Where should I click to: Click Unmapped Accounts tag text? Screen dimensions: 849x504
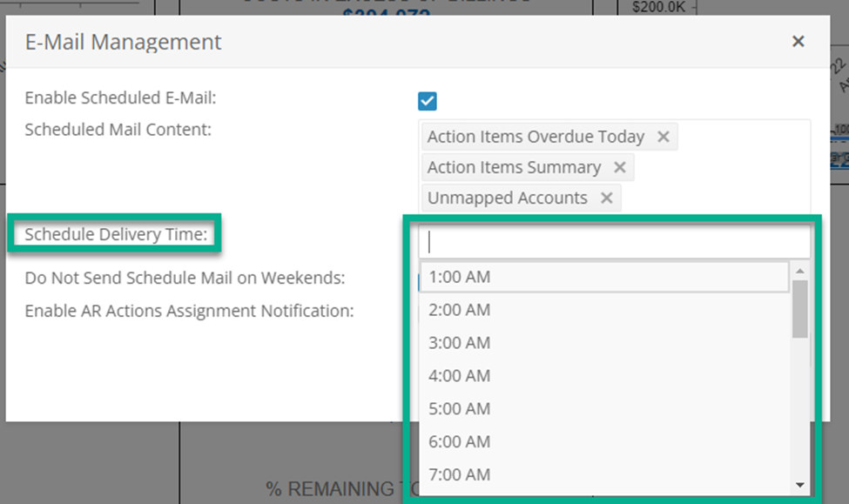(508, 198)
